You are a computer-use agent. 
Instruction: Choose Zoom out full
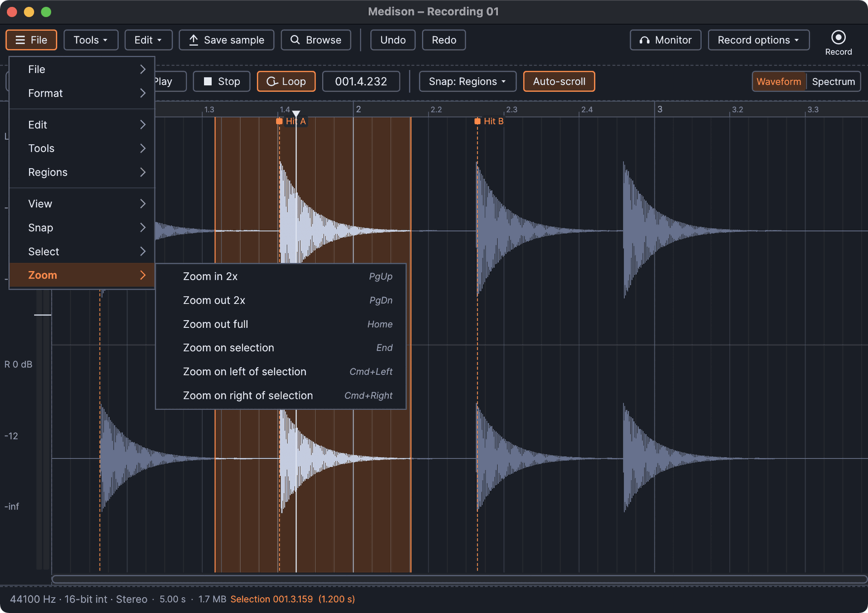point(281,324)
